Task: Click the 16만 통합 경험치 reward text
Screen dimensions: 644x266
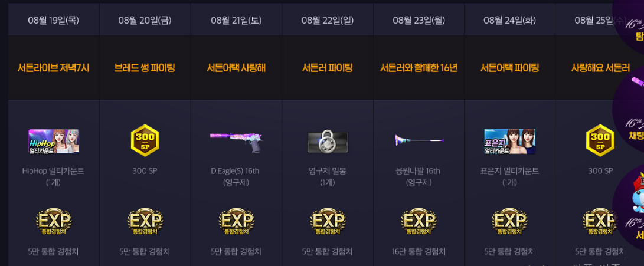Action: pyautogui.click(x=419, y=252)
